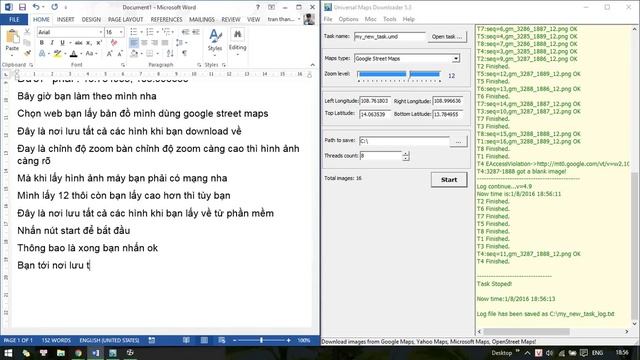Toggle Superscript formatting
The image size is (640, 360).
click(99, 42)
